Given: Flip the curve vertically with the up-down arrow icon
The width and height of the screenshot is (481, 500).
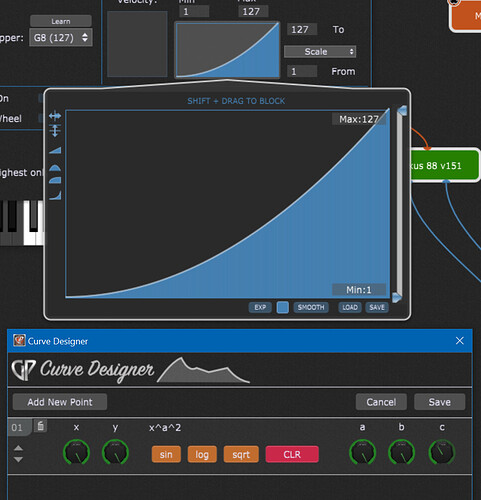Looking at the screenshot, I should pos(55,131).
